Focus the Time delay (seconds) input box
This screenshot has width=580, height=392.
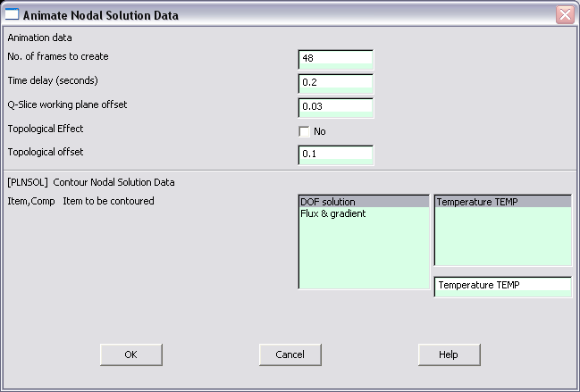[x=335, y=84]
